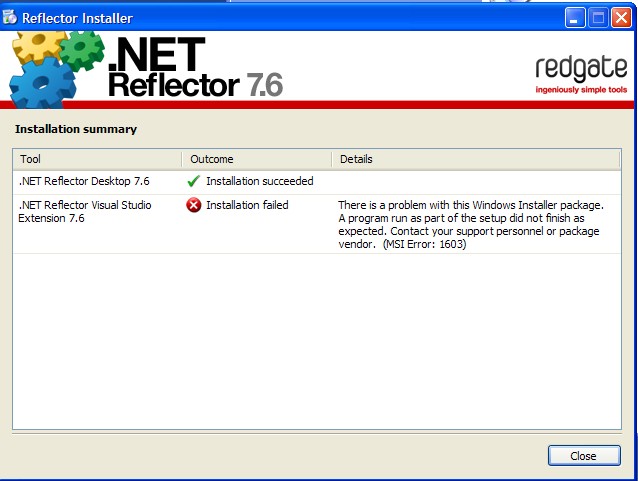Click the Outcome column header
Viewport: 638px width, 481px height.
click(x=256, y=159)
